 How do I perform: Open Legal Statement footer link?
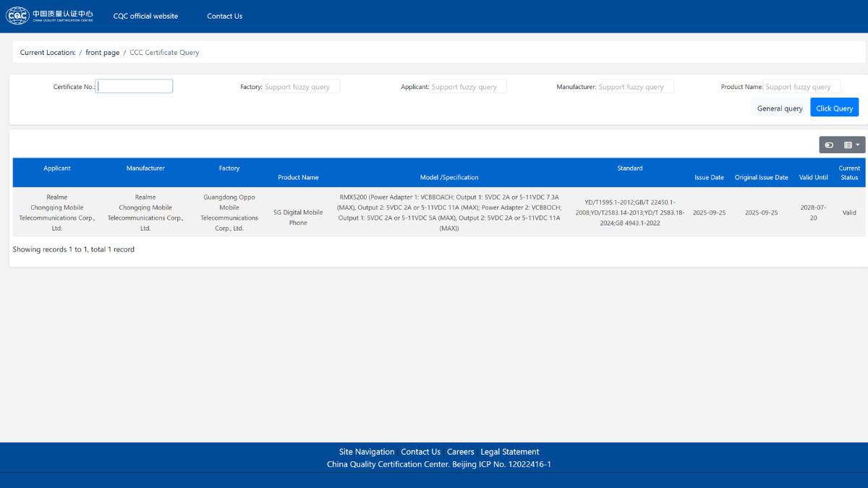[x=510, y=452]
